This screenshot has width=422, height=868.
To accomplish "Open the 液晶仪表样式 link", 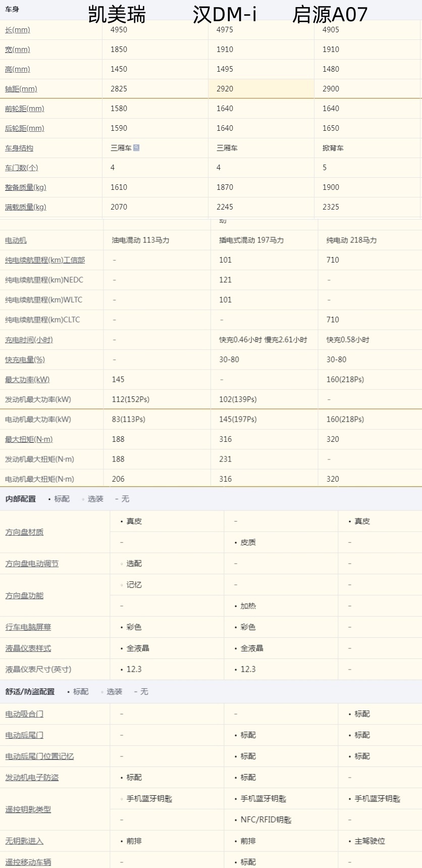I will tap(28, 648).
